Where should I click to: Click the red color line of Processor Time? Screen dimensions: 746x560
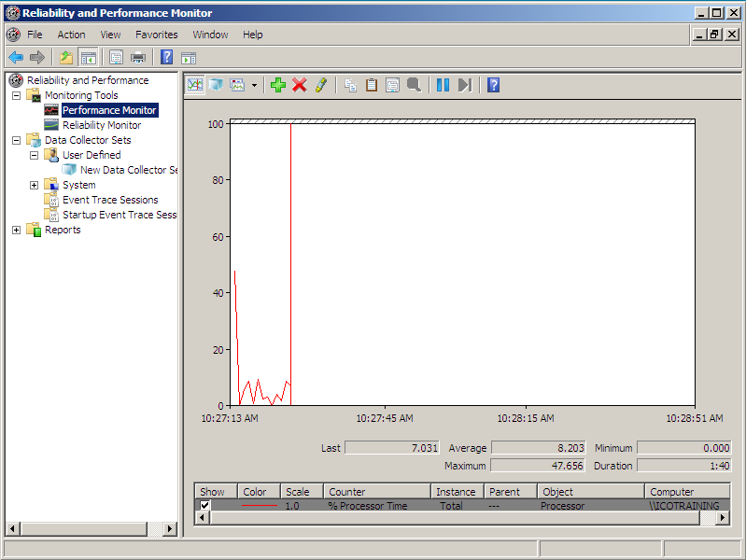click(260, 506)
